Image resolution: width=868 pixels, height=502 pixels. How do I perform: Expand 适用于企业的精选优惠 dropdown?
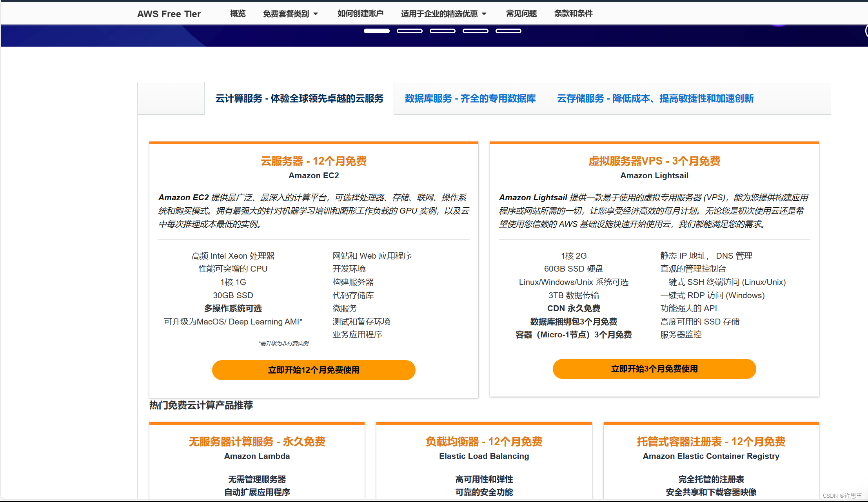coord(443,14)
